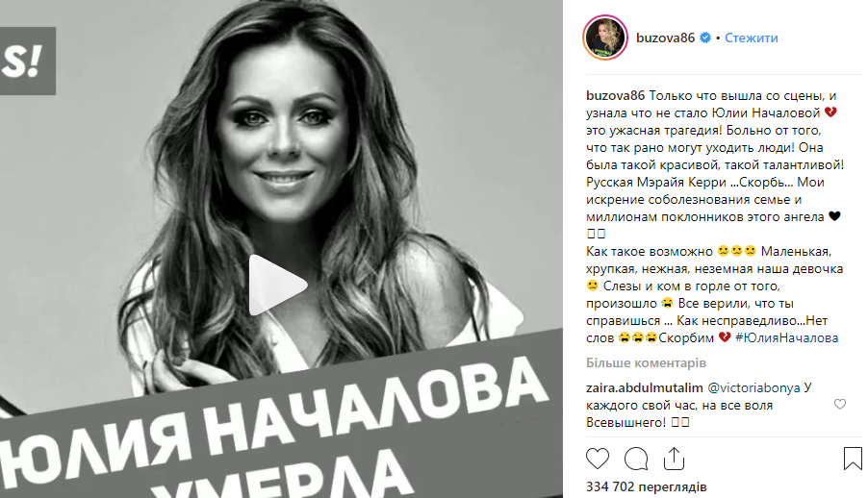Open the #ЮлияНачалова hashtag
The image size is (868, 498).
pyautogui.click(x=786, y=337)
